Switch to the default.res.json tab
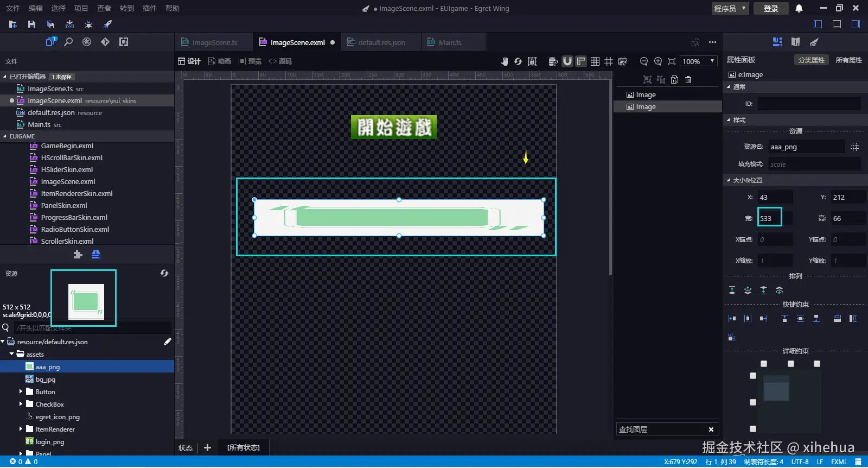This screenshot has width=868, height=468. (381, 42)
